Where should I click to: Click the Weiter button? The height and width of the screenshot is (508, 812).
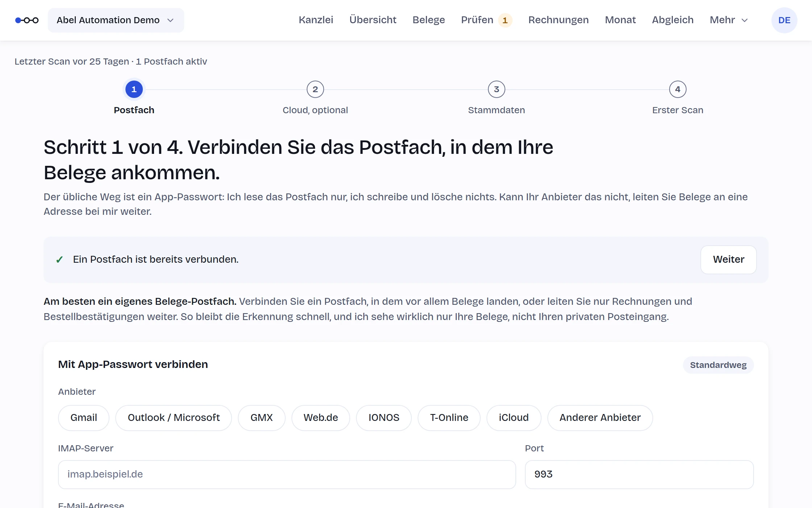(729, 259)
